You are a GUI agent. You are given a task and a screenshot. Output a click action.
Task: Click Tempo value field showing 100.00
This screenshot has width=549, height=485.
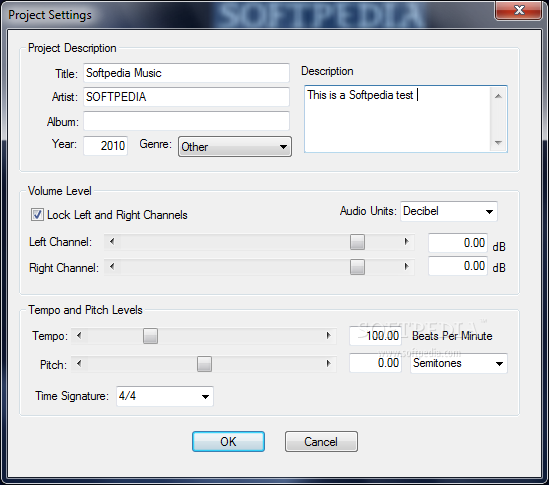375,336
